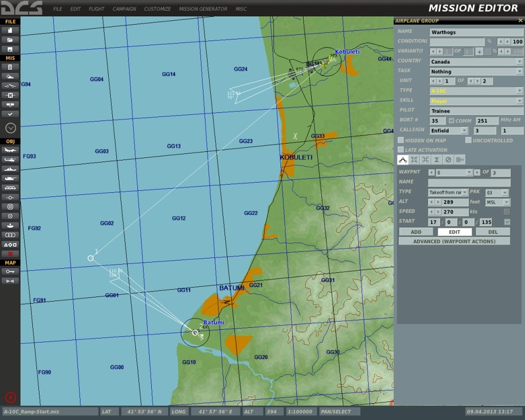Increase the ALT value with right arrow
Image resolution: width=525 pixels, height=420 pixels.
tap(438, 202)
